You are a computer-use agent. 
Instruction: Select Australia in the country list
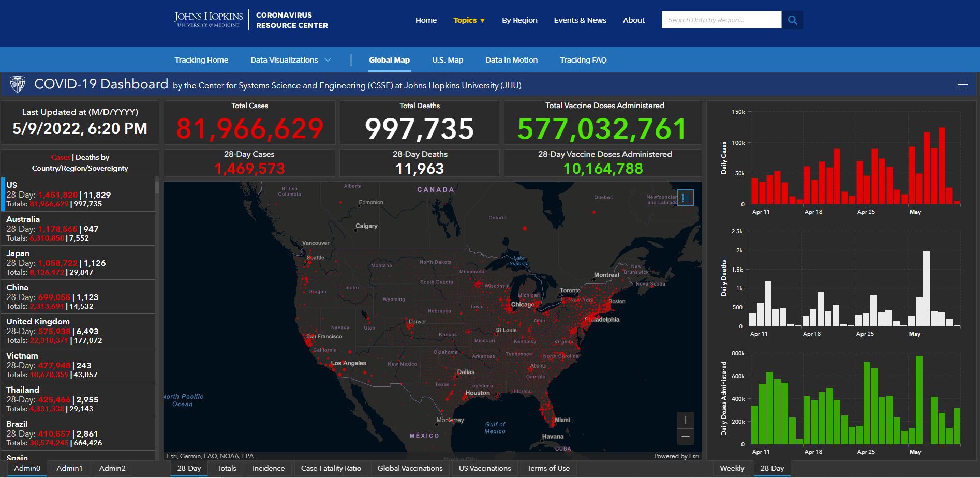coord(78,228)
